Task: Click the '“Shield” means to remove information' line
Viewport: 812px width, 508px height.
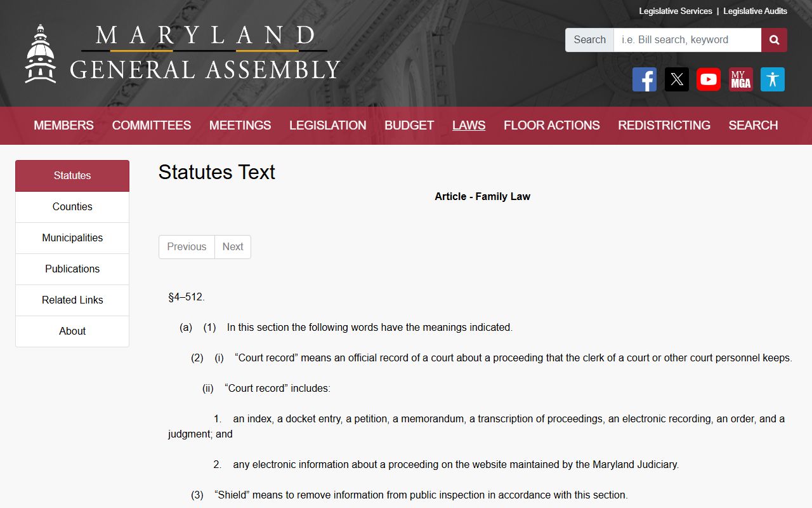Action: click(x=421, y=495)
